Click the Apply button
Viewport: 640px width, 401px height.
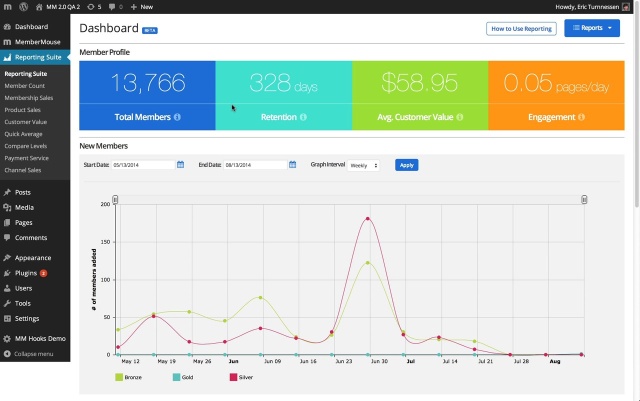coord(406,165)
